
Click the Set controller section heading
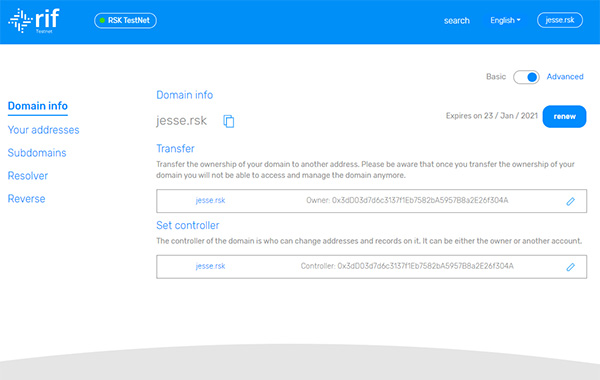(x=188, y=225)
